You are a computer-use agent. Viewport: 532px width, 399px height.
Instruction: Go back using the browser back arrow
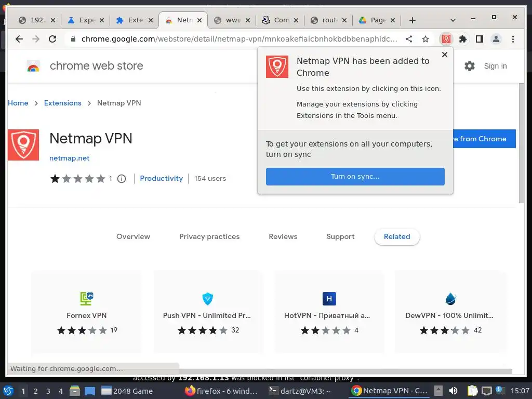[19, 39]
